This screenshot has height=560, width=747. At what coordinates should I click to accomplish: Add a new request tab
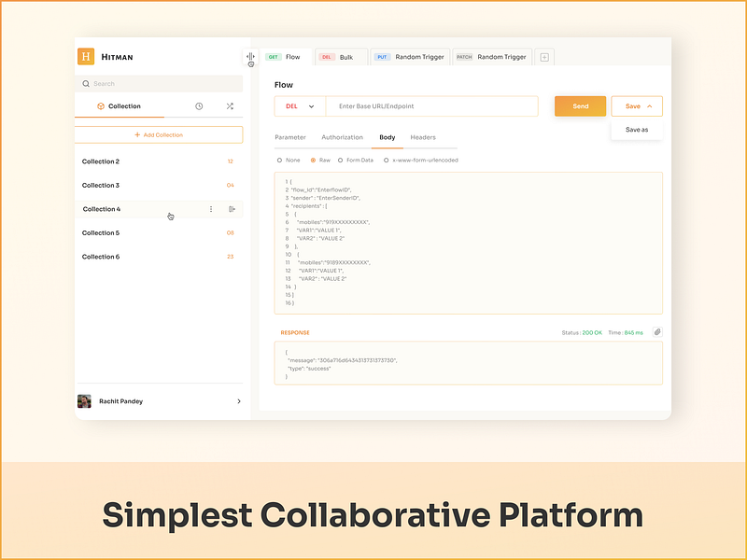pyautogui.click(x=544, y=57)
